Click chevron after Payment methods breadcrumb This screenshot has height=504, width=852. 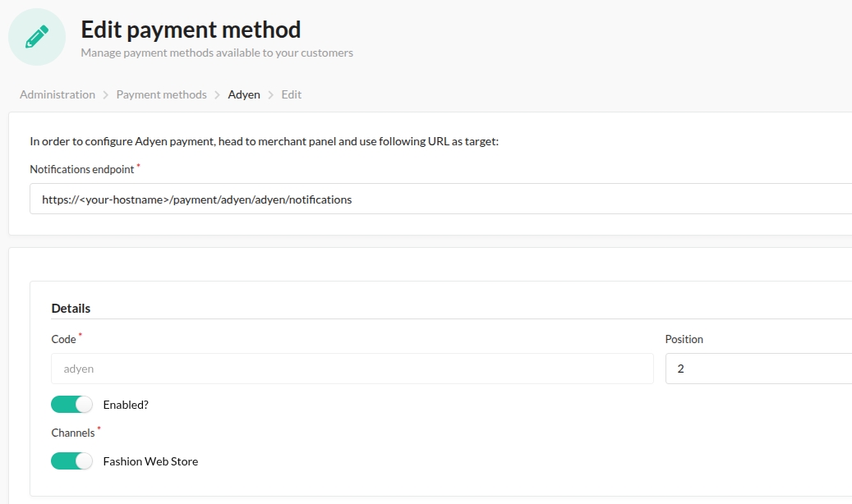click(218, 95)
